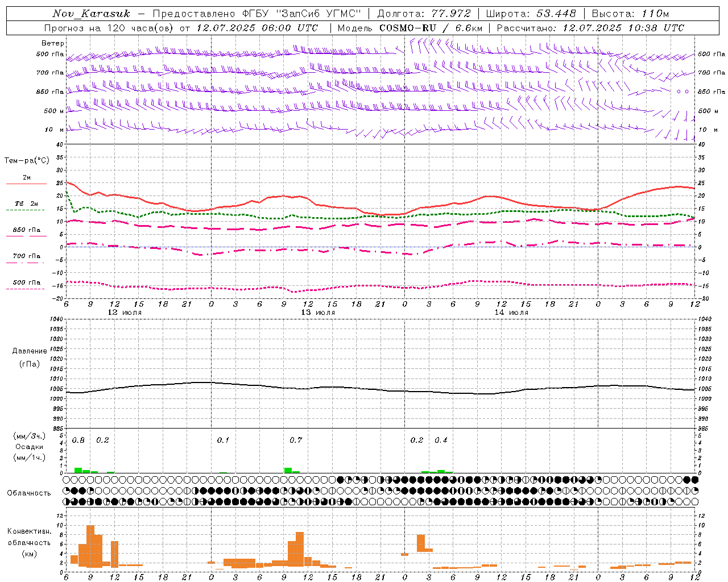Click the 'Ветер' wind panel label
This screenshot has width=728, height=582.
point(53,43)
